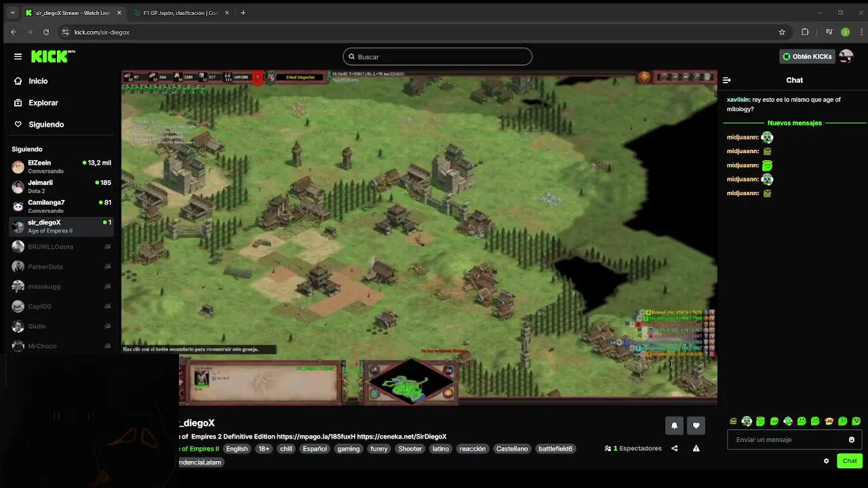Open media controls icon in Chrome toolbar
868x488 pixels.
click(x=829, y=32)
